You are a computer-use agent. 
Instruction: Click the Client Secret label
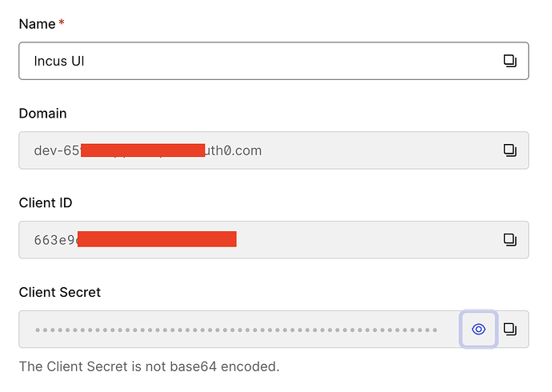pyautogui.click(x=60, y=292)
